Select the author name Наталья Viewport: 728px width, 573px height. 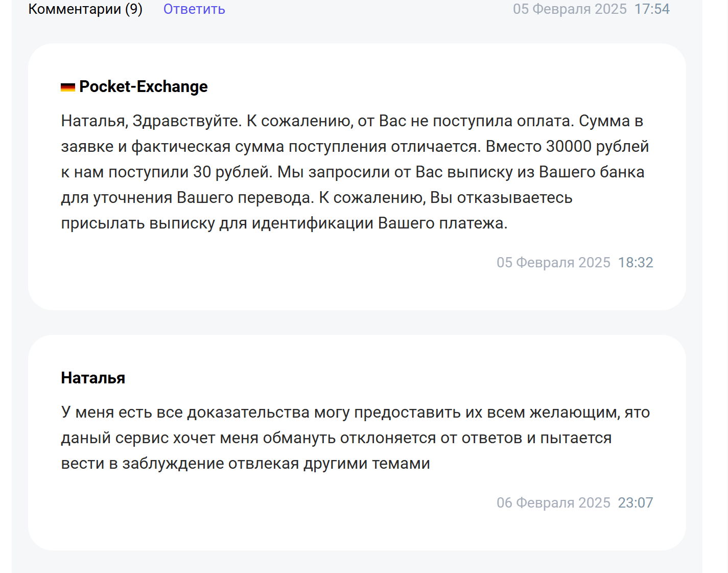[x=93, y=378]
